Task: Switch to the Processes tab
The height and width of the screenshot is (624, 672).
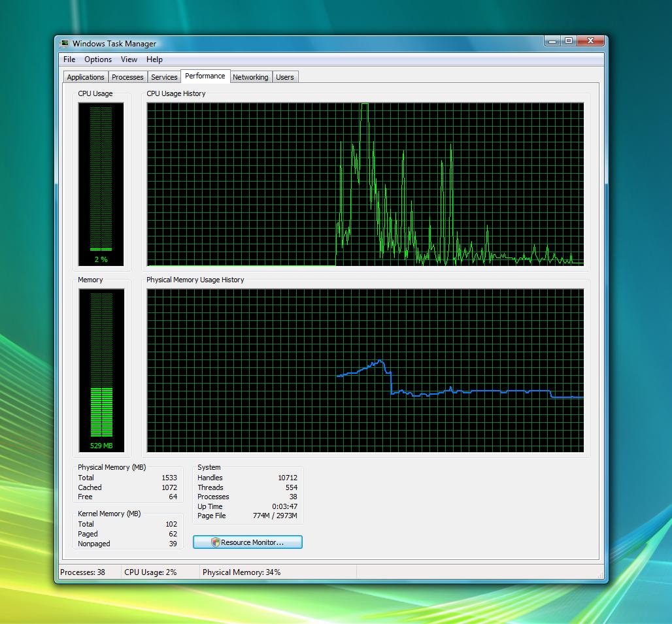Action: point(127,77)
